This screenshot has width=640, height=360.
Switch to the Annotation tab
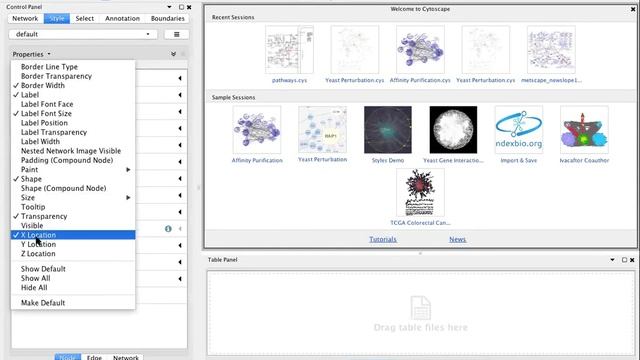122,18
